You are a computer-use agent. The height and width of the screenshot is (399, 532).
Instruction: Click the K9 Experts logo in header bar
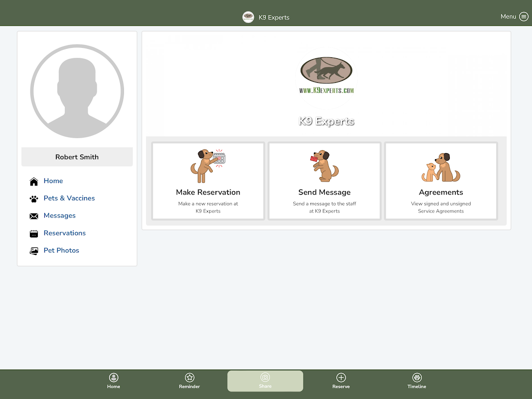[x=248, y=17]
